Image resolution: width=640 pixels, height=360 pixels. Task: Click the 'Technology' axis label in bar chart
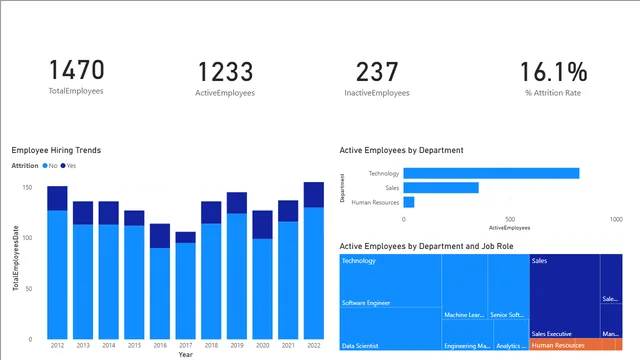(x=384, y=173)
